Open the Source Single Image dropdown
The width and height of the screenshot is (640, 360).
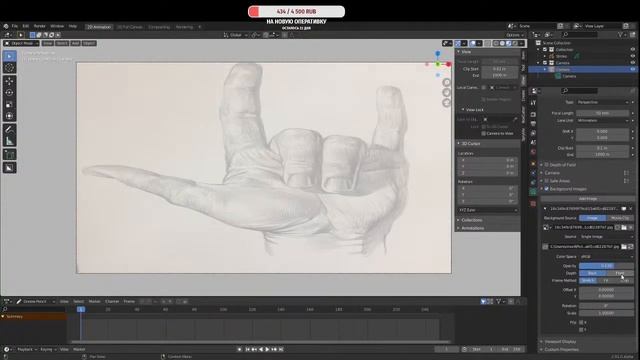tap(606, 237)
